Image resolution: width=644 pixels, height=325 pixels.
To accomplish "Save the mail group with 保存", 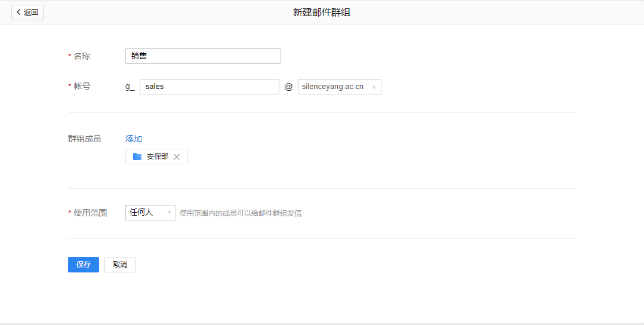I will tap(84, 265).
